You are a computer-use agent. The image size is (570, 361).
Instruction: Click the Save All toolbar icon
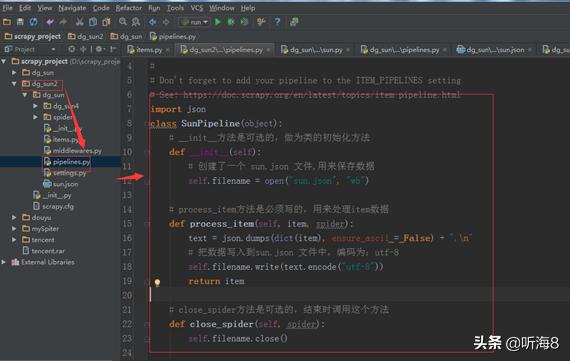click(20, 22)
